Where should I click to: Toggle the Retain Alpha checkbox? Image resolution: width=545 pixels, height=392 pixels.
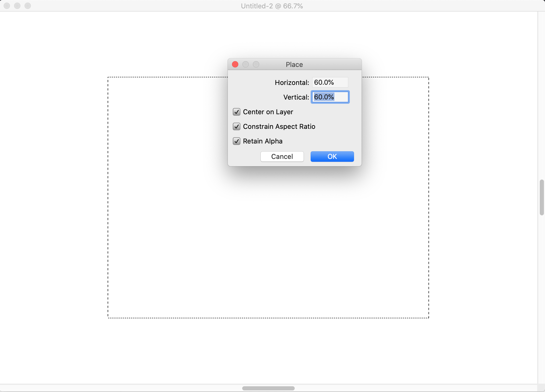236,141
